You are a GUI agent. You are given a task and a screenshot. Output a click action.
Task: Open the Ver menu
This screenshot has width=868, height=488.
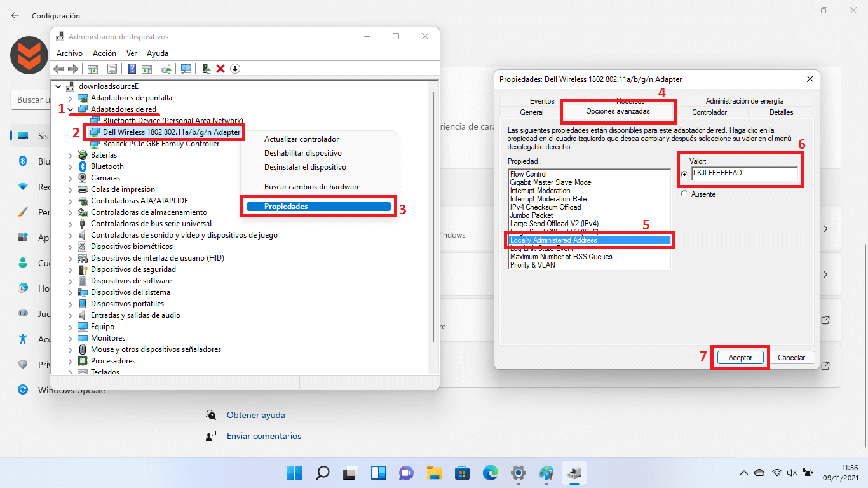[132, 53]
